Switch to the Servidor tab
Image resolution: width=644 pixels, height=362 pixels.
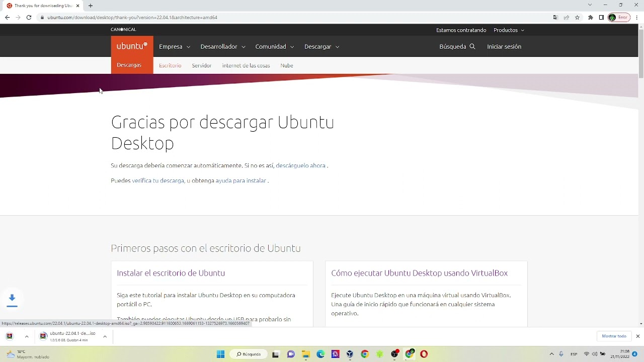click(202, 65)
